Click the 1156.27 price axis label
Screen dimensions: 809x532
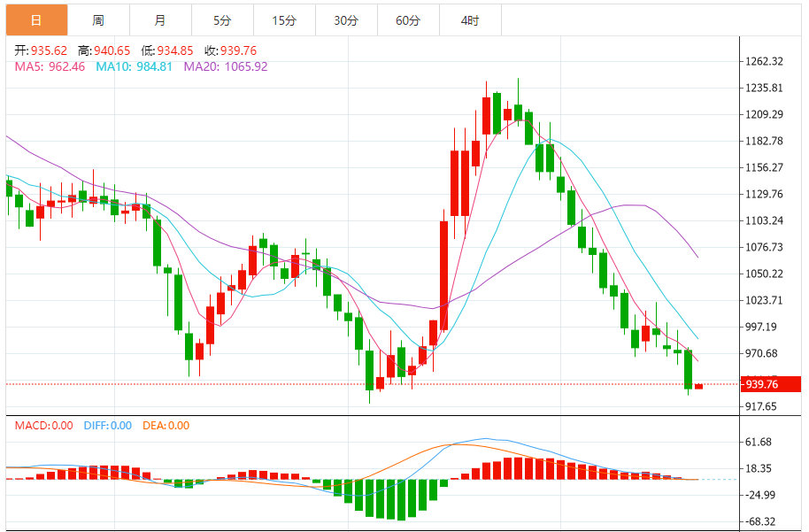tap(764, 167)
